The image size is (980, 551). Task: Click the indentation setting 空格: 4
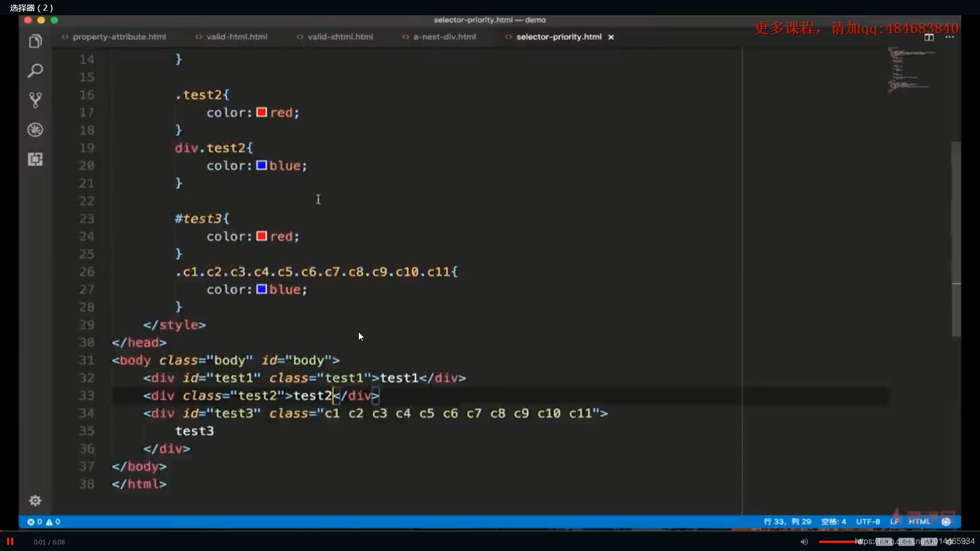(834, 521)
